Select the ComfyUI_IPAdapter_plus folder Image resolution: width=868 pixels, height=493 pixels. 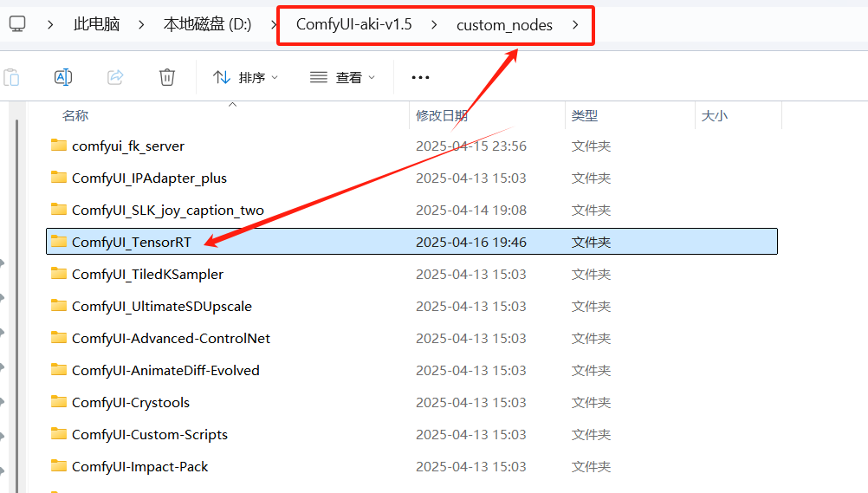coord(411,178)
